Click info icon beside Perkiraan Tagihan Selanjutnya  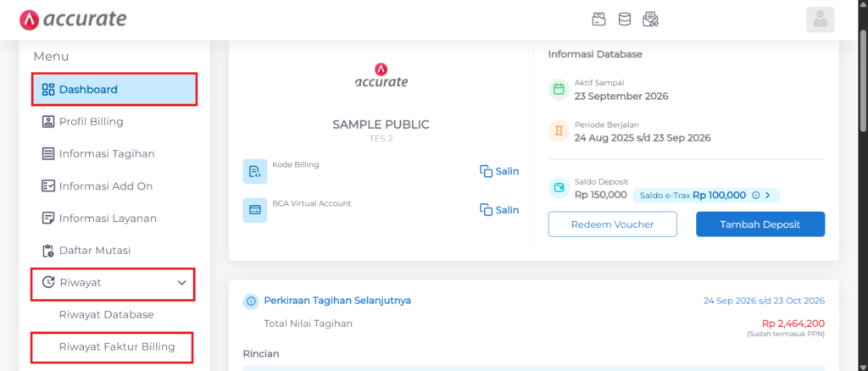[x=251, y=301]
